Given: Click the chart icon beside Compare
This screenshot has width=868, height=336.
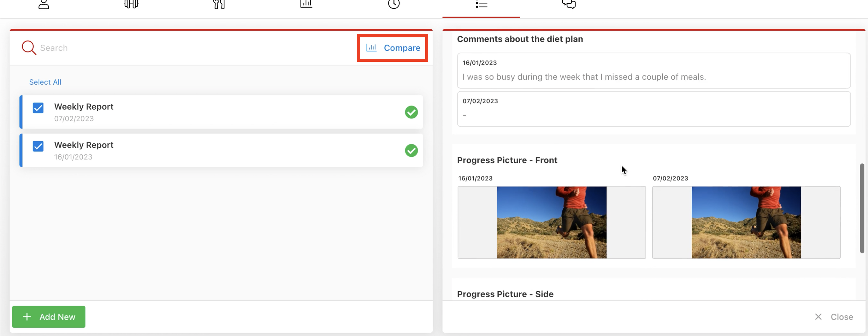Looking at the screenshot, I should (371, 47).
